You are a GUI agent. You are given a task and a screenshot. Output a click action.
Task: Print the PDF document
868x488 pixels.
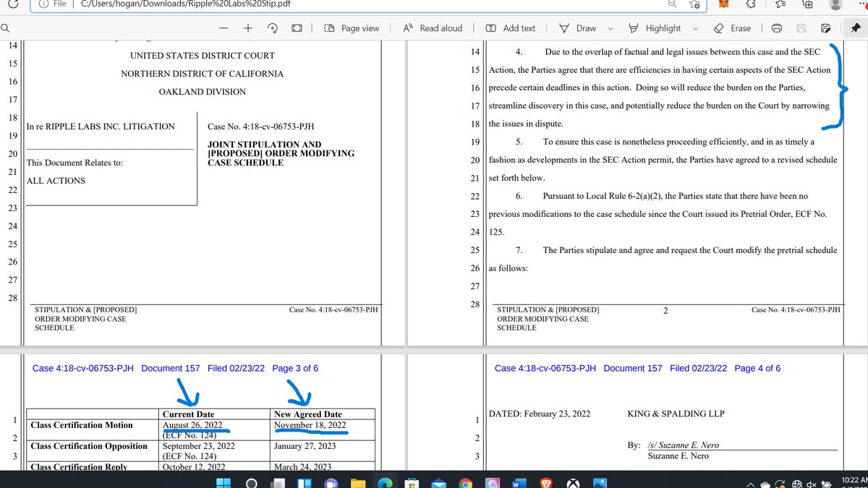click(777, 29)
